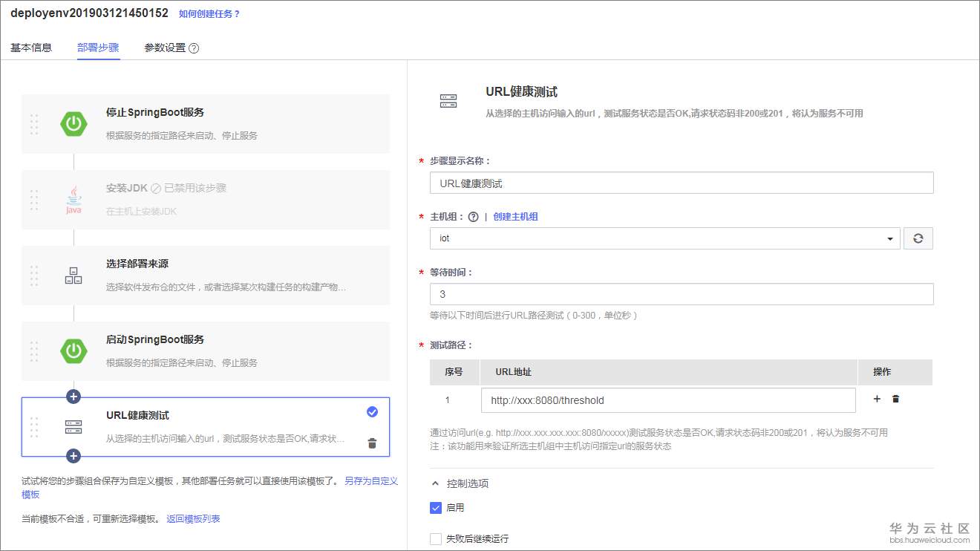Viewport: 980px width, 551px height.
Task: Click the large server icon in URL健康测试 header
Action: click(x=448, y=100)
